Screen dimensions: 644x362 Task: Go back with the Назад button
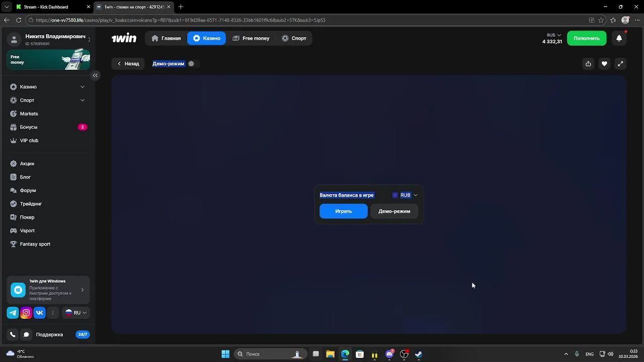click(x=128, y=64)
